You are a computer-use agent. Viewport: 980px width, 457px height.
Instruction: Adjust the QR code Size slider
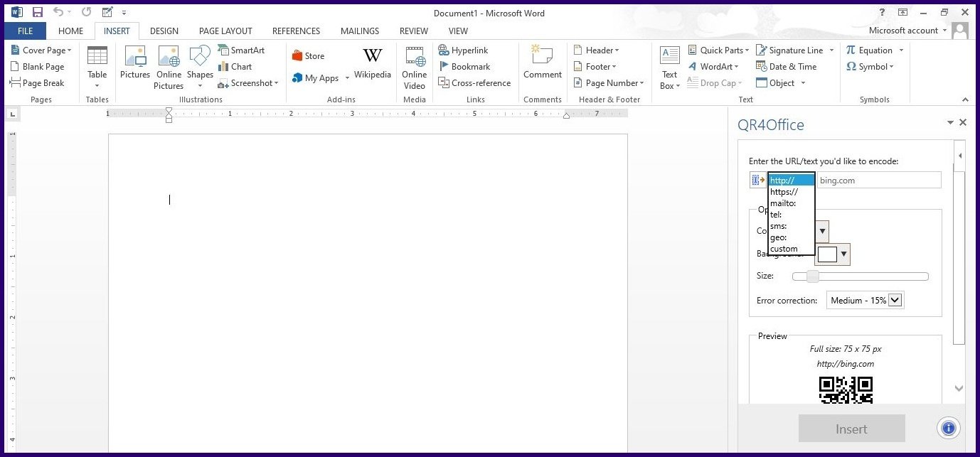point(811,276)
